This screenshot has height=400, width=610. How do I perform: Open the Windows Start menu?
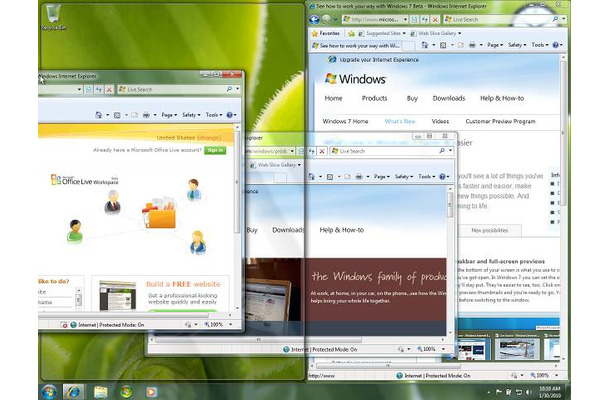pos(49,392)
